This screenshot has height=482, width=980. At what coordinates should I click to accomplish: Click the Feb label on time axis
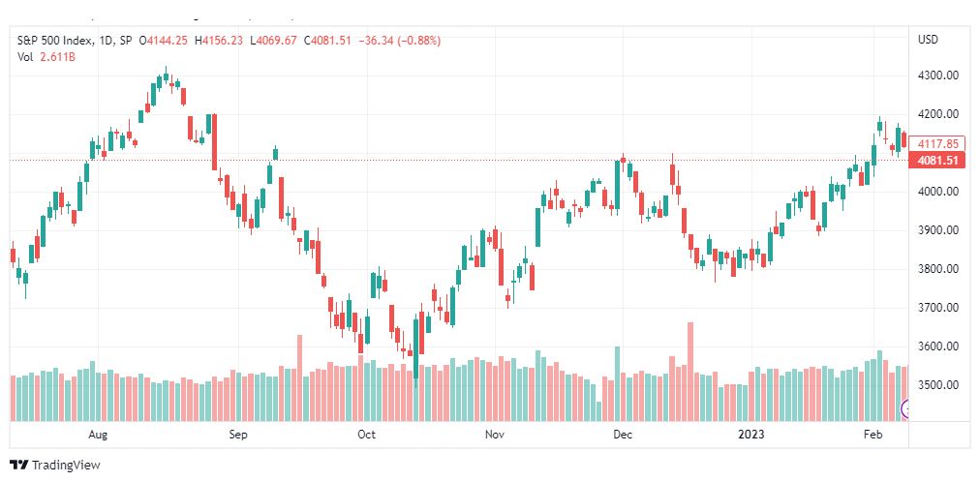pos(872,435)
